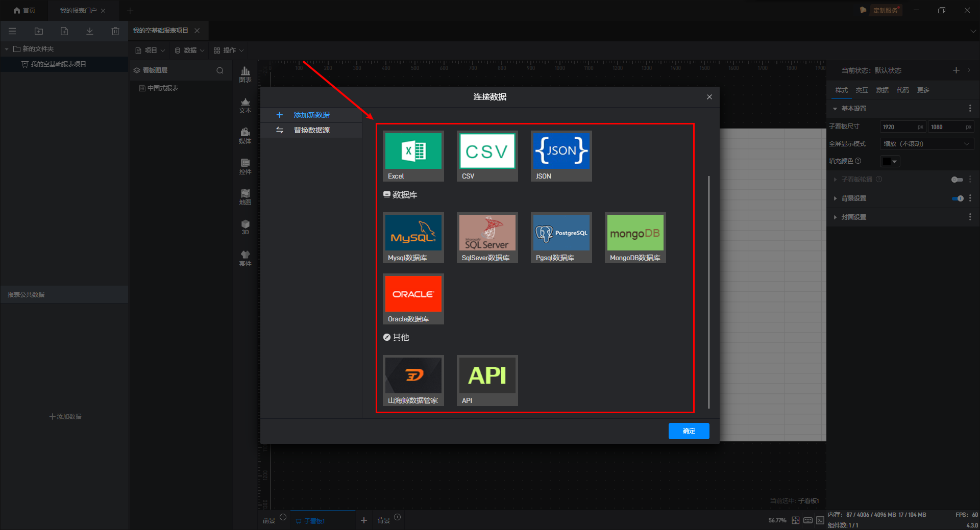The image size is (980, 530).
Task: Expand the 封面设置 section
Action: [x=835, y=217]
